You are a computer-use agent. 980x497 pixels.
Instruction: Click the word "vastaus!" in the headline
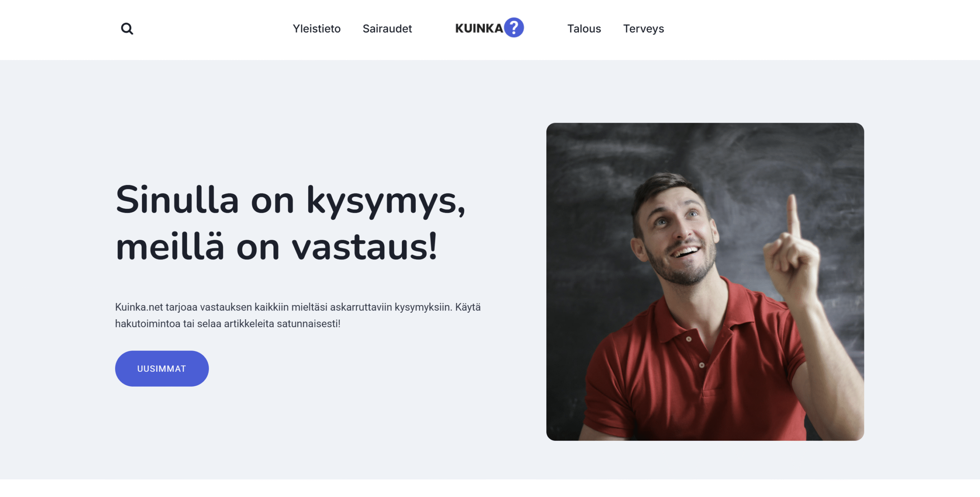(364, 247)
